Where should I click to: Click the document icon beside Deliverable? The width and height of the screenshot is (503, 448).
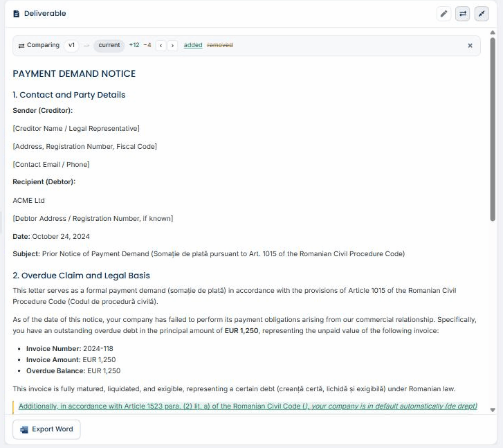(x=17, y=14)
